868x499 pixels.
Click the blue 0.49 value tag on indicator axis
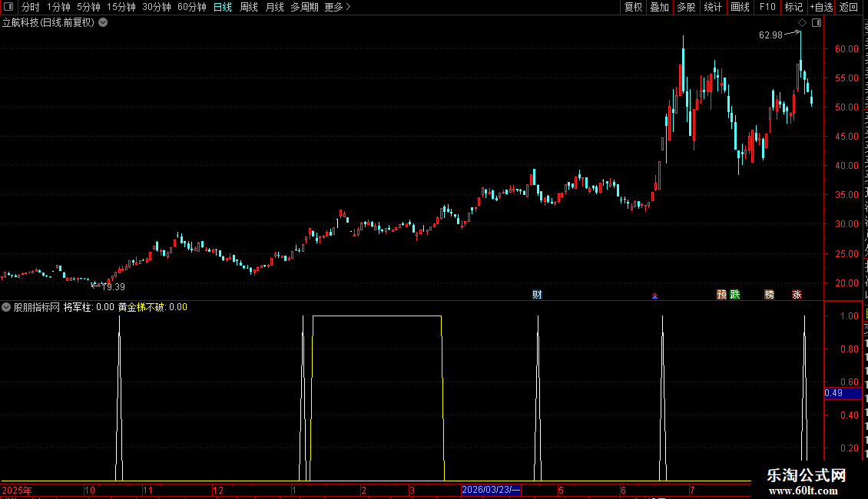pyautogui.click(x=843, y=393)
